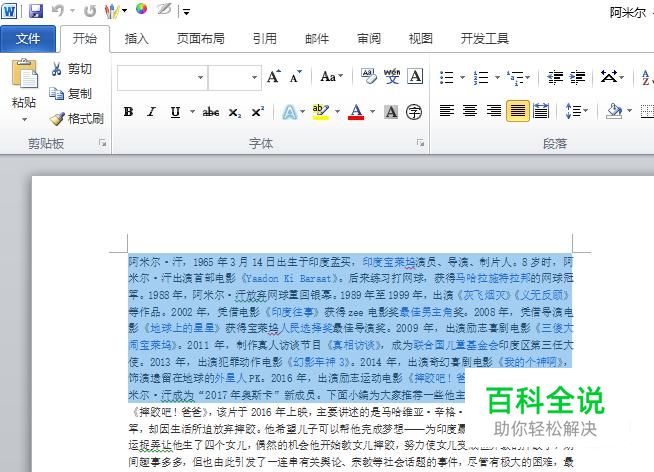Open the font name combo box
654x472 pixels.
(163, 78)
